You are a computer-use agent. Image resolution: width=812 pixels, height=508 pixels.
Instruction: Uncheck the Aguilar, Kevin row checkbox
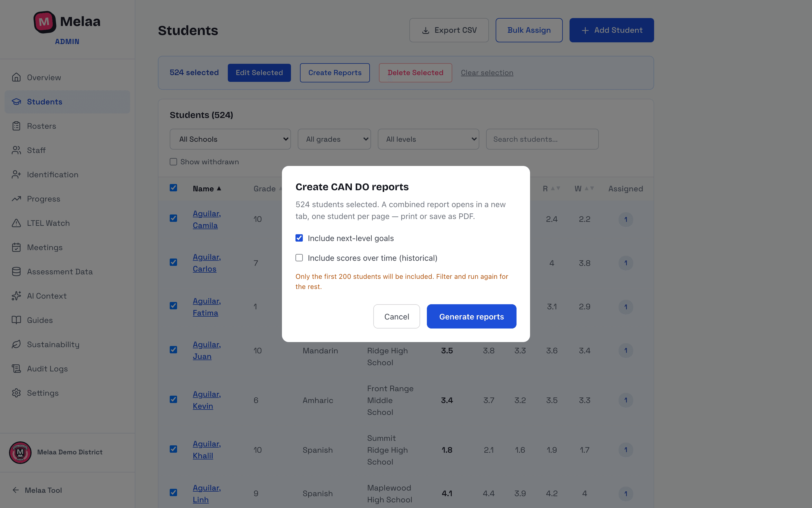pos(173,399)
